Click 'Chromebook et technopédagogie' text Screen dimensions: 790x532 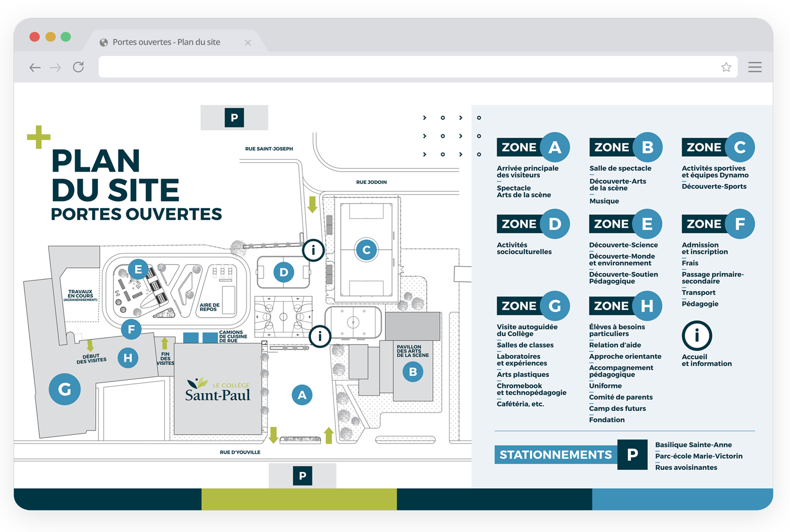click(x=531, y=389)
